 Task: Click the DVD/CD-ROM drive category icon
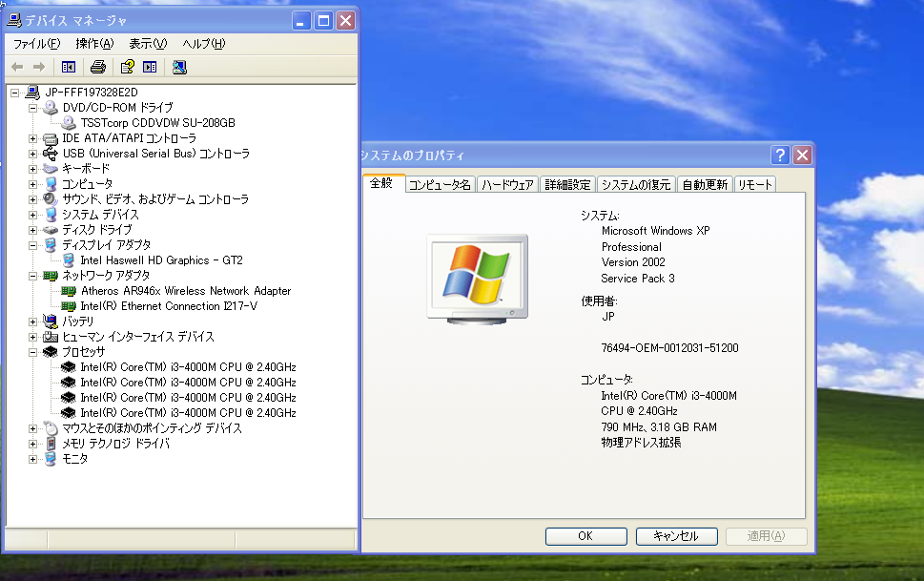click(51, 108)
